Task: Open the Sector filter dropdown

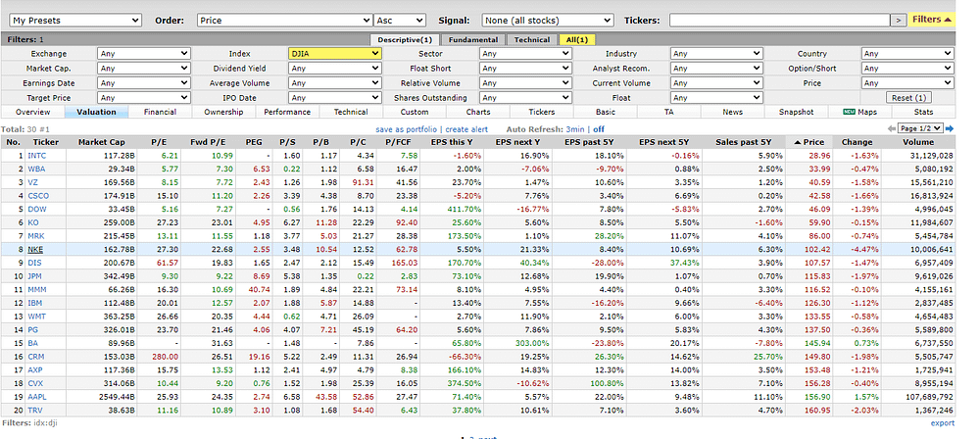Action: [x=525, y=53]
